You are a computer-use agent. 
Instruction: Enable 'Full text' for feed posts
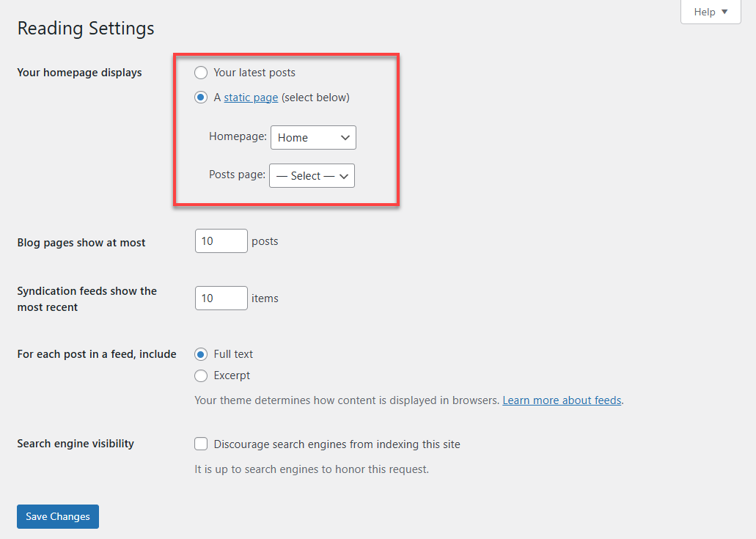tap(201, 354)
